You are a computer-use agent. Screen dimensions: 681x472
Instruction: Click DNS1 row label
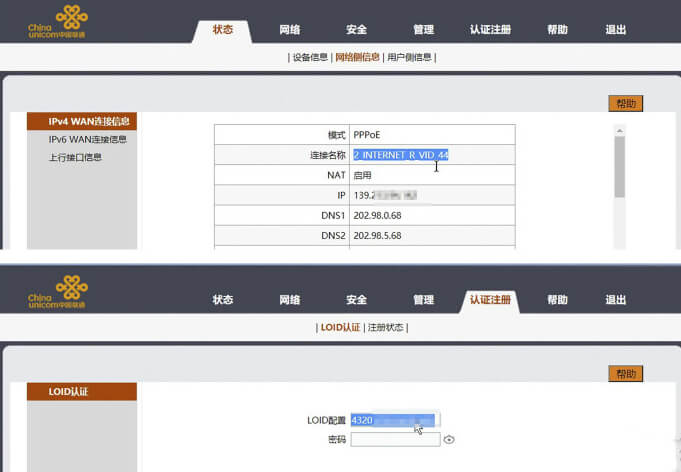333,215
